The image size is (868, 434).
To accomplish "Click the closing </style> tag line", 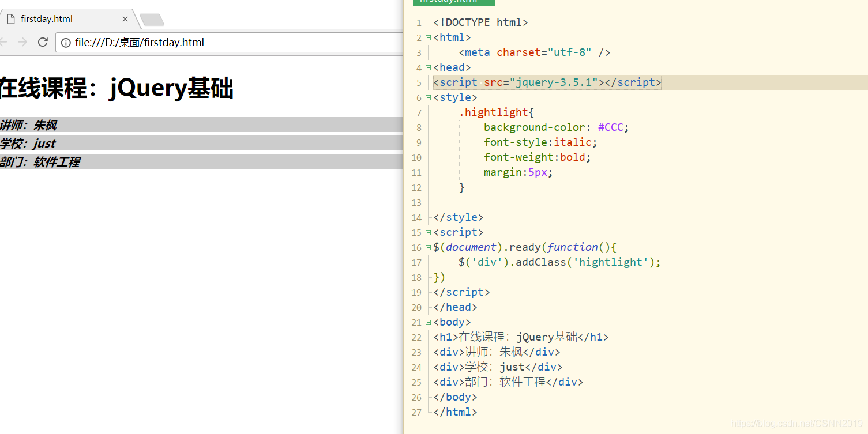I will 459,217.
